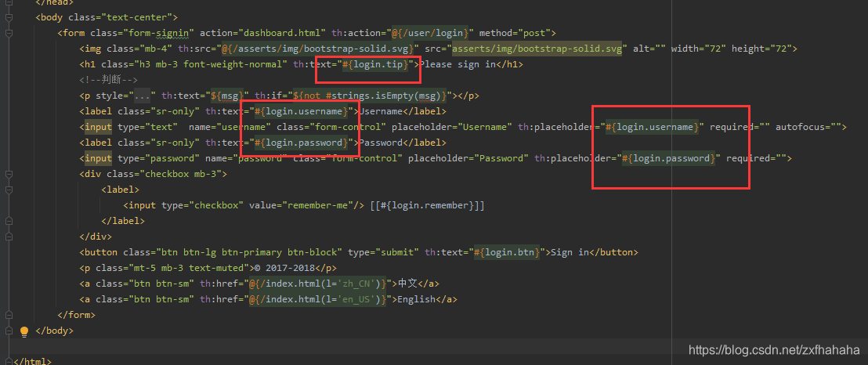Viewport: 868px width, 365px height.
Task: Click the yellow light bulb intention icon
Action: [24, 331]
